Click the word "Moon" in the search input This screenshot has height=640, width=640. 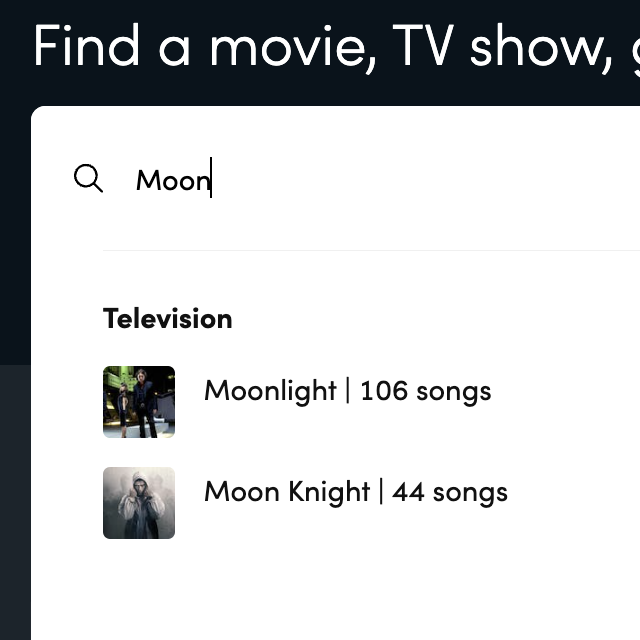(x=173, y=180)
